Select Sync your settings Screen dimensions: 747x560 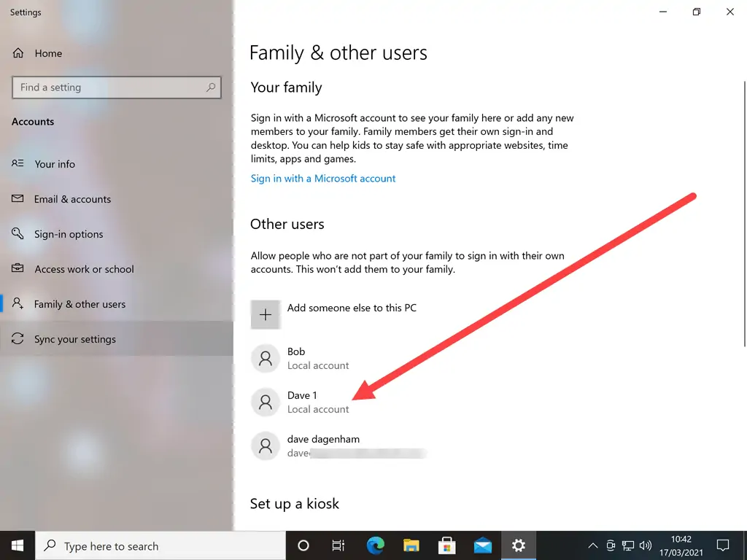tap(74, 339)
